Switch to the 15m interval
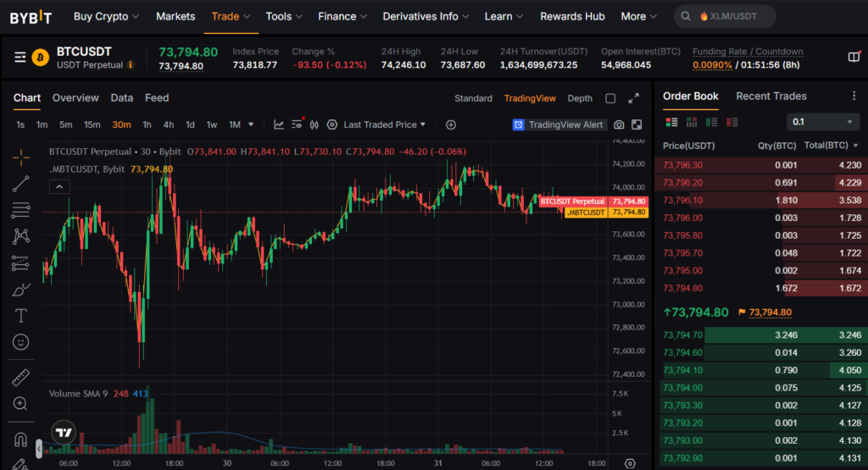 tap(92, 125)
